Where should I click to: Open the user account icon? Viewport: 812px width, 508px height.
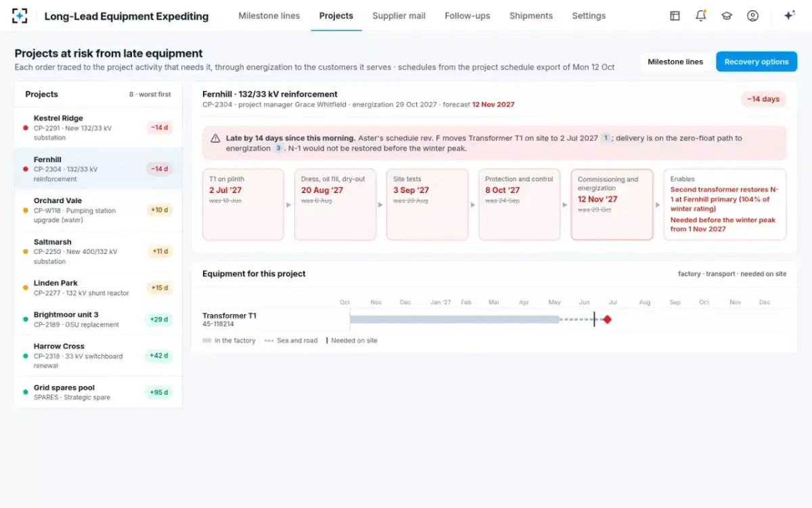pos(752,16)
